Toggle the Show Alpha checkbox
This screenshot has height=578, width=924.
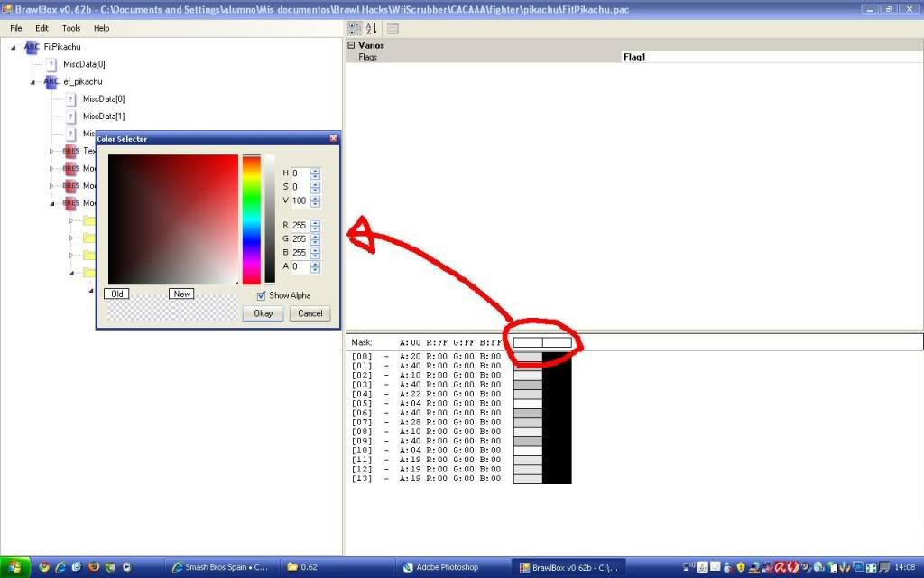click(262, 295)
